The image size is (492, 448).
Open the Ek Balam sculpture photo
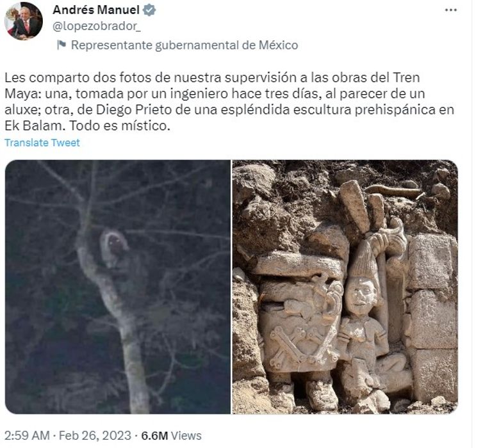345,287
